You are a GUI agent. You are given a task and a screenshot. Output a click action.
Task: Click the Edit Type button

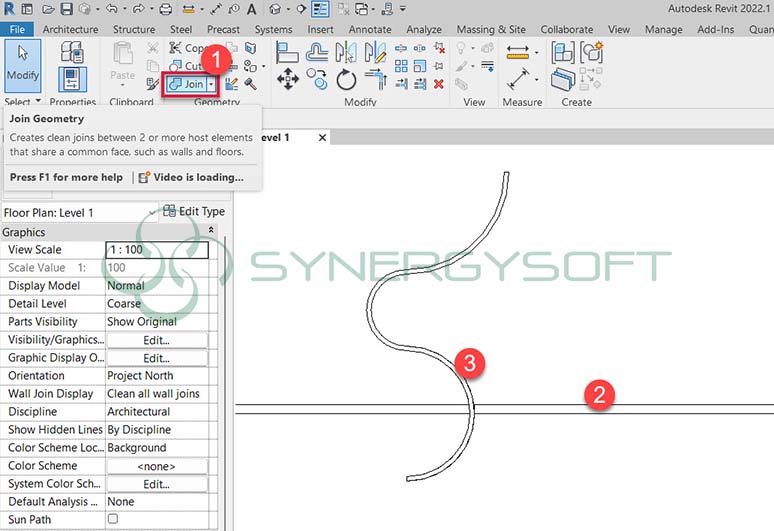click(194, 212)
